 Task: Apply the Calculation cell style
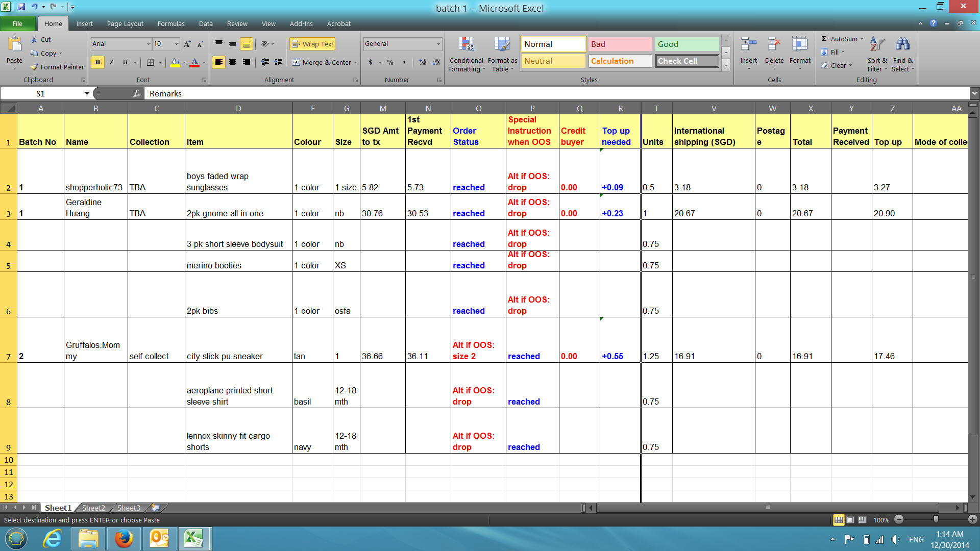coord(620,61)
